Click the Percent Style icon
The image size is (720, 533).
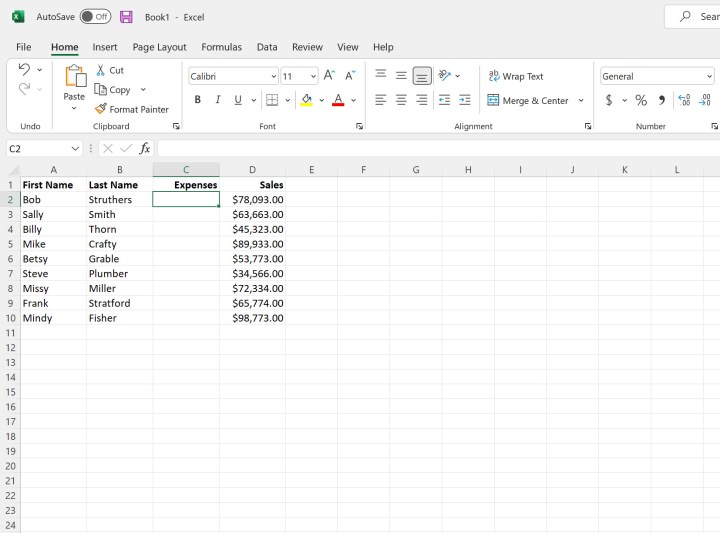[x=641, y=100]
